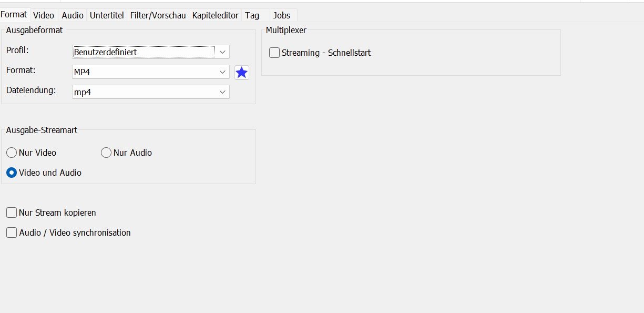Enable Audio / Video synchronisation checkbox

point(12,233)
